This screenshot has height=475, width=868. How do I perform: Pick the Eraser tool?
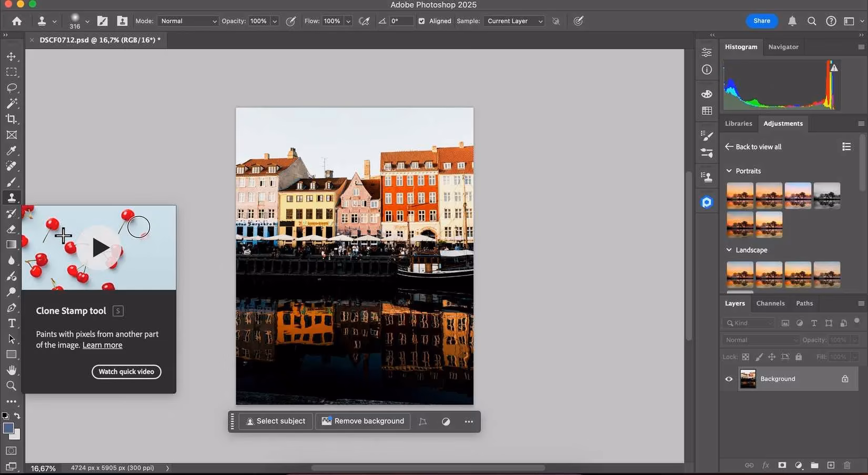tap(12, 229)
